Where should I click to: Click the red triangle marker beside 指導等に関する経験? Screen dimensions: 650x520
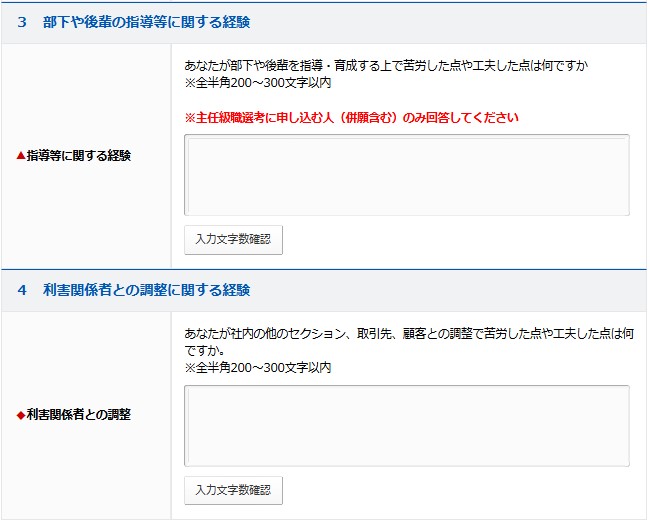[21, 156]
